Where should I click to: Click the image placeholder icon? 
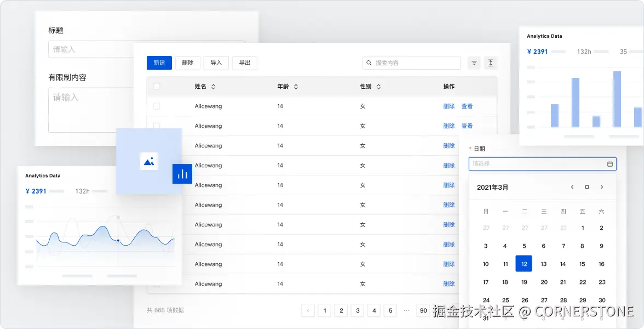point(149,161)
